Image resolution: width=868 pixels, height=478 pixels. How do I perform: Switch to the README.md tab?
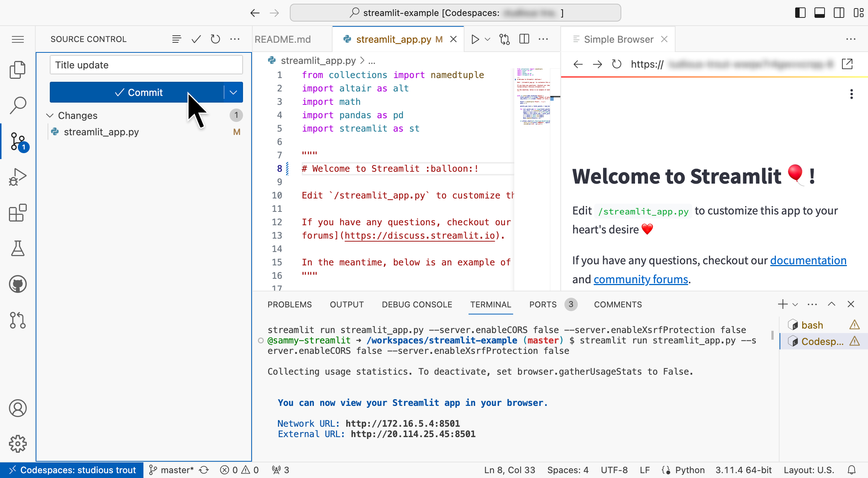tap(283, 39)
